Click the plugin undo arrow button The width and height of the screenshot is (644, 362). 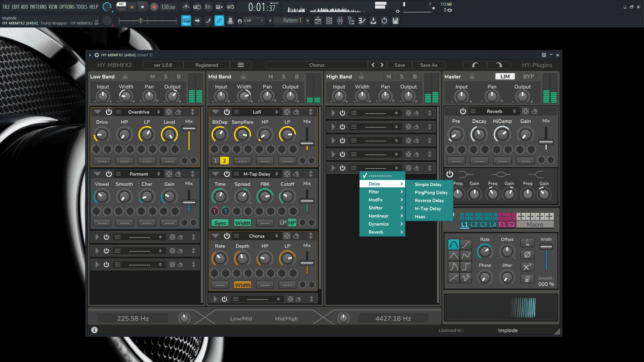(475, 65)
